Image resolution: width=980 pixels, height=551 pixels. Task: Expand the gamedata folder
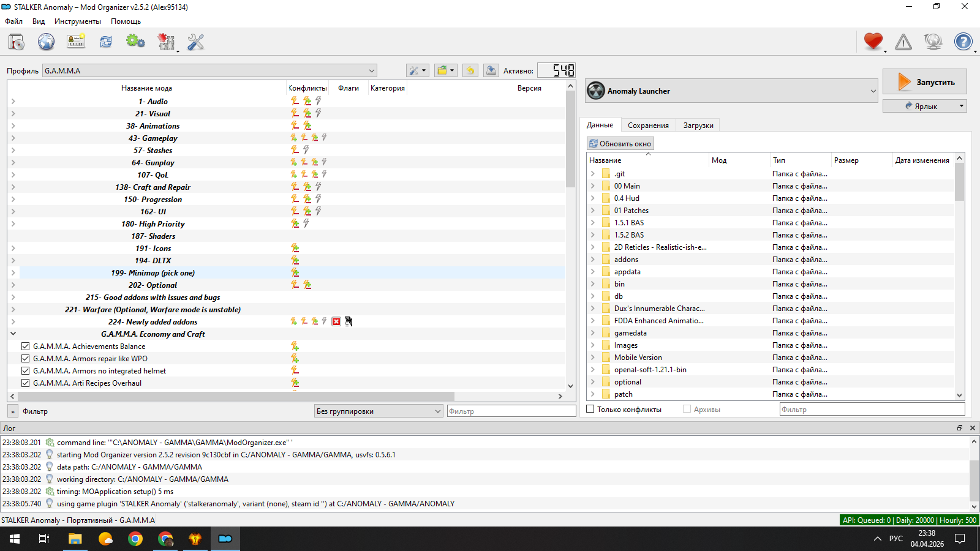point(592,332)
